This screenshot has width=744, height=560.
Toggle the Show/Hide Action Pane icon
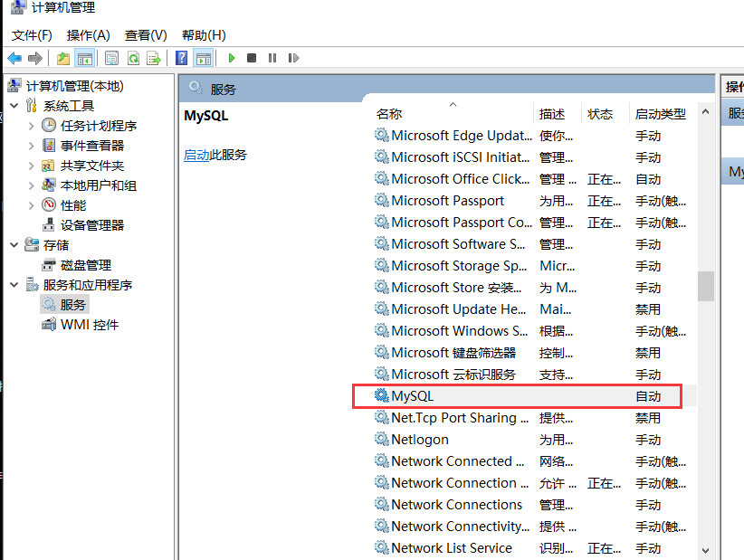coord(204,58)
